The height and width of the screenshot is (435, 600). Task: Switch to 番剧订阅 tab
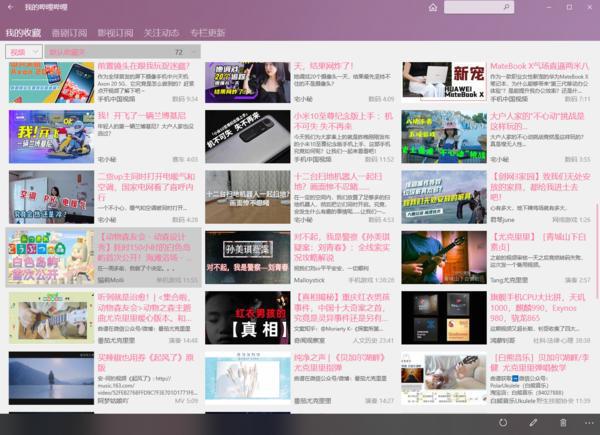pos(69,33)
